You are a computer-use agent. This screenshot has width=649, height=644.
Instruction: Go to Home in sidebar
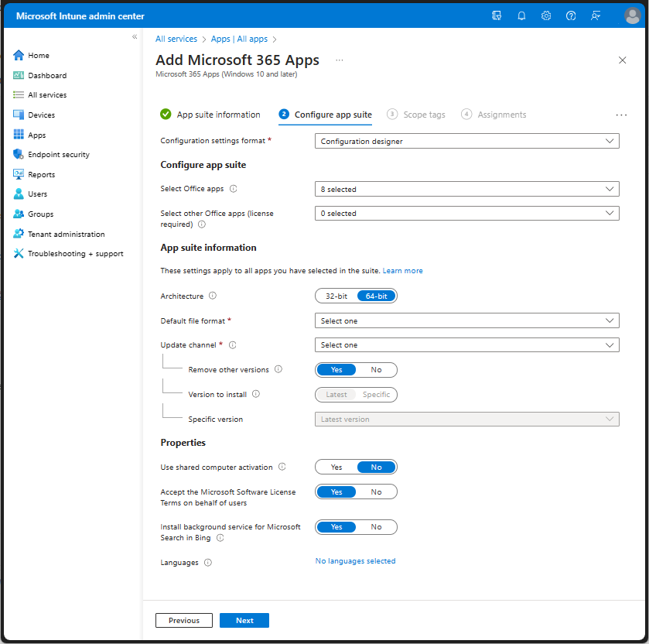click(31, 55)
